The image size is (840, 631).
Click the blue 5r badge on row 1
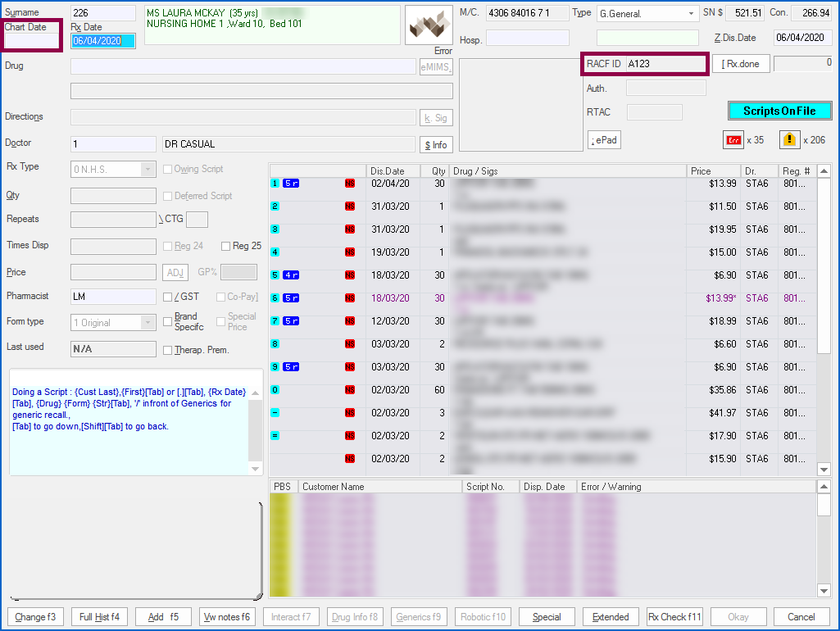pos(290,184)
